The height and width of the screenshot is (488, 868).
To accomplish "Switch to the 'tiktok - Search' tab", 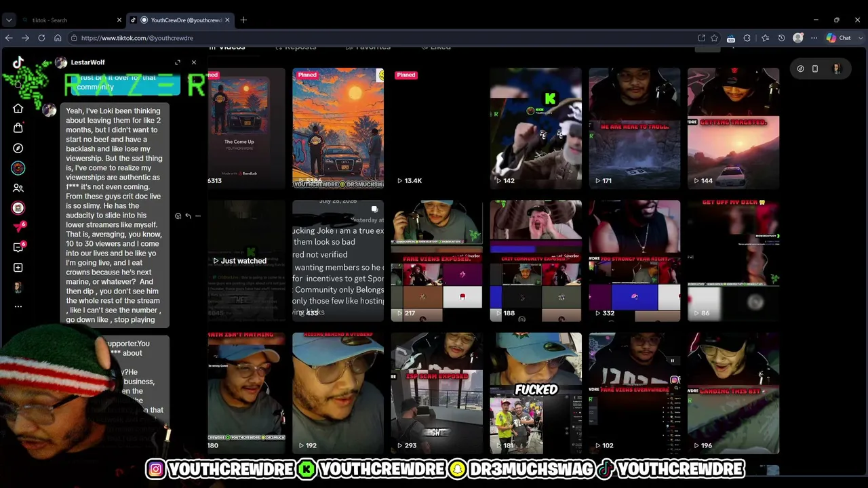I will pos(72,20).
